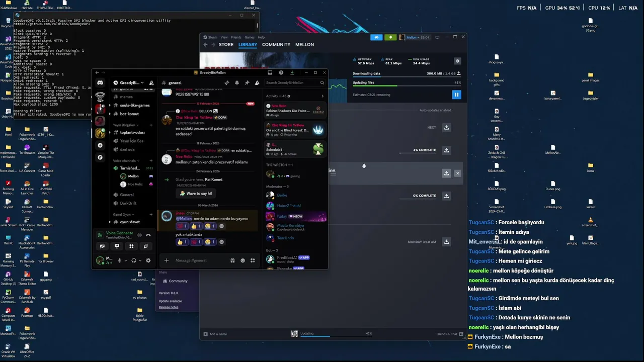Screen dimensions: 644x362
Task: Expand Activity section chevron in member list
Action: point(323,96)
